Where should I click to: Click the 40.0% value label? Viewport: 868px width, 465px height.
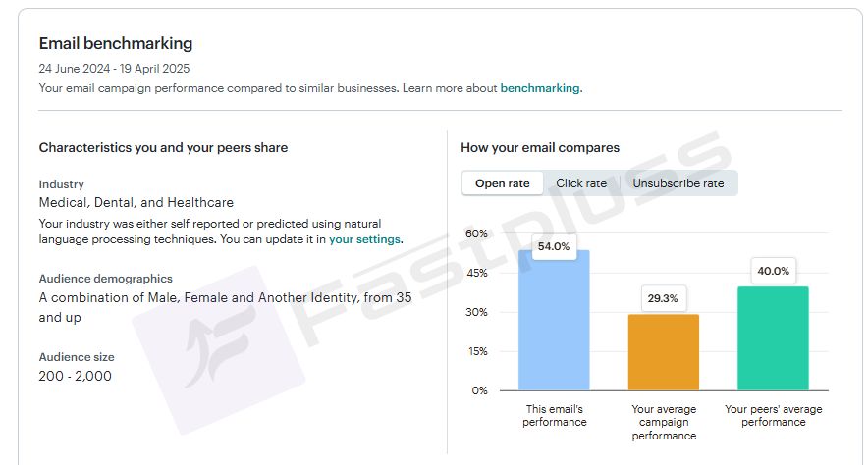[x=773, y=271]
